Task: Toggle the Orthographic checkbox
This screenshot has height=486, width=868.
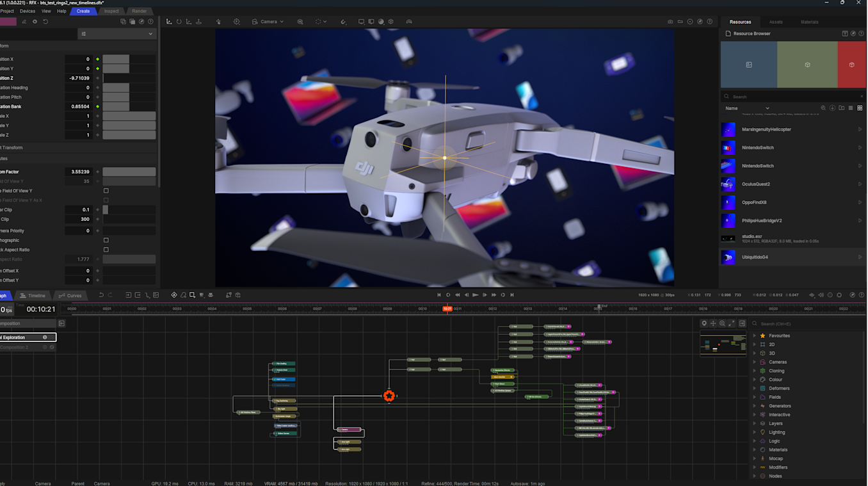Action: 106,240
